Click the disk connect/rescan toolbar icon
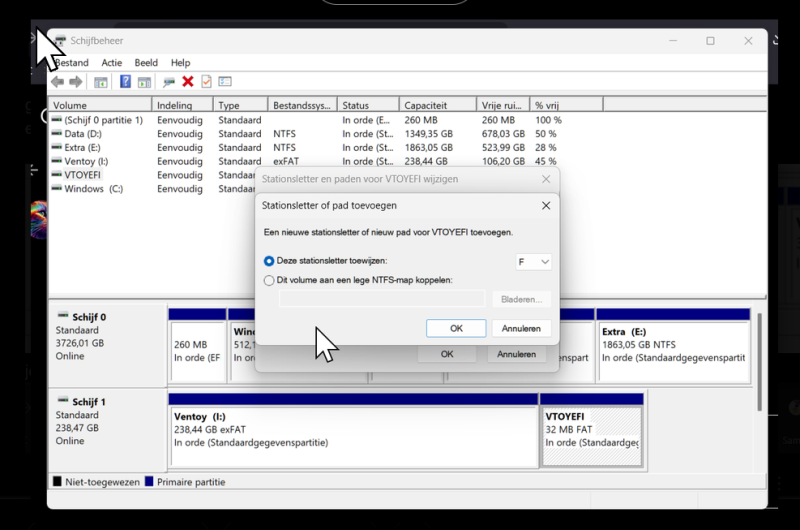The height and width of the screenshot is (530, 800). click(168, 82)
